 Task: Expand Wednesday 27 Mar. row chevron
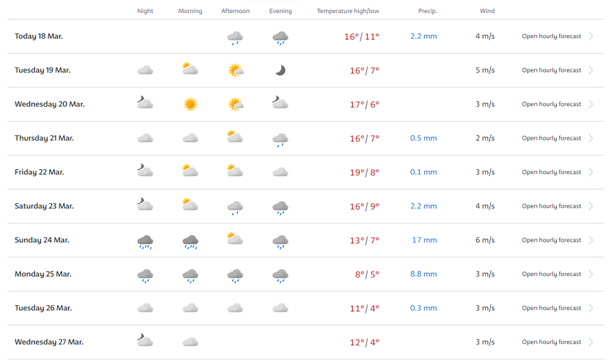[x=591, y=342]
